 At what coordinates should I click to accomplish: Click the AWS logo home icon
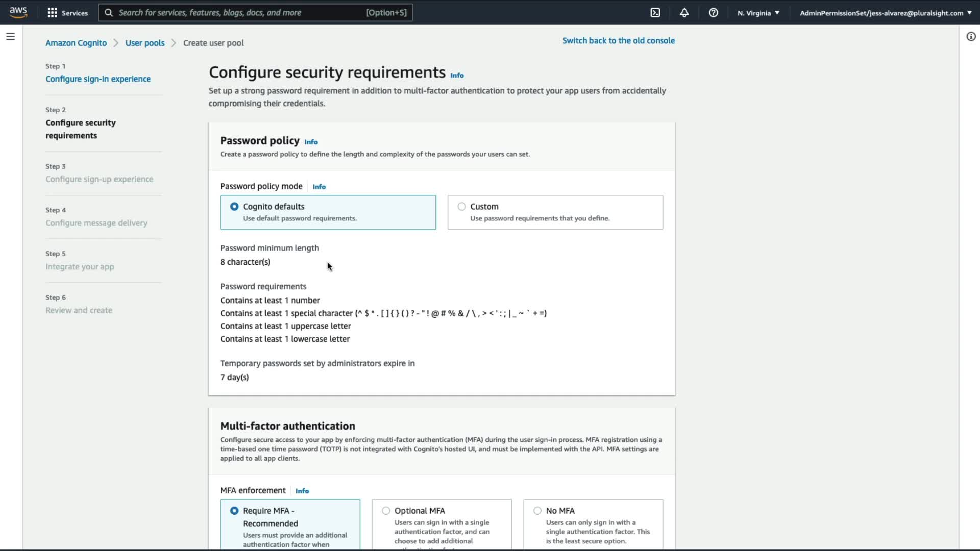pos(18,12)
